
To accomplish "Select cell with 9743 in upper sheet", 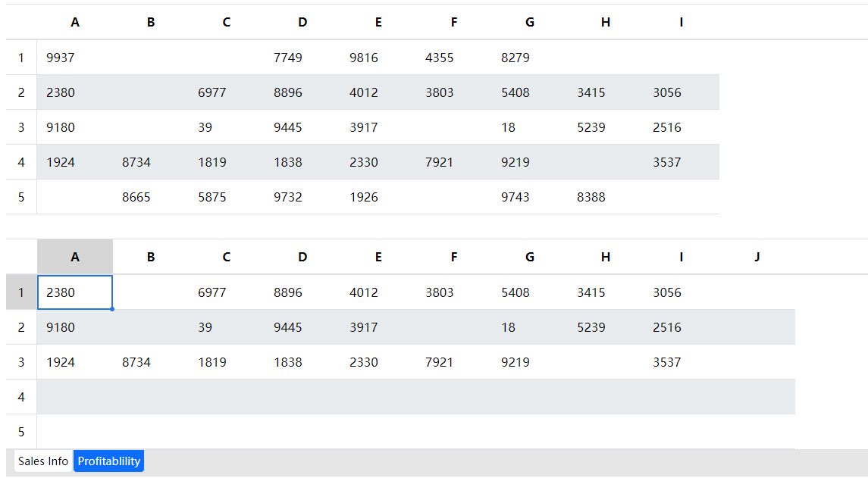I will (530, 197).
